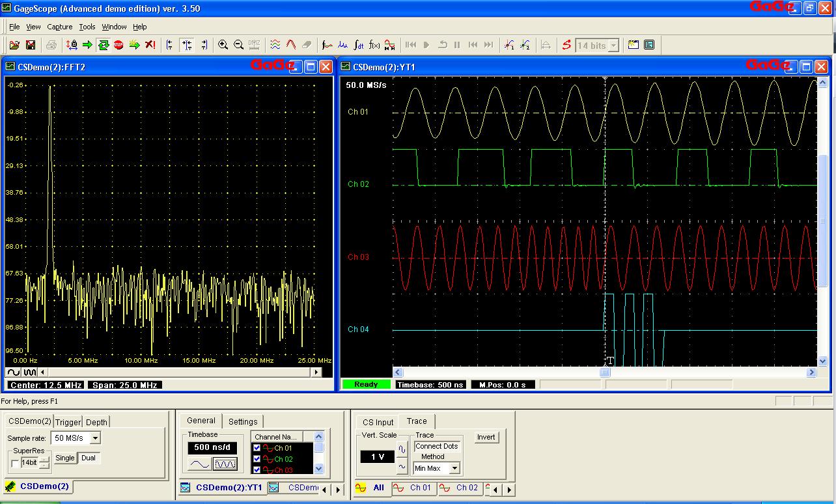The height and width of the screenshot is (504, 836).
Task: Start single capture with the green arrow
Action: tap(87, 45)
